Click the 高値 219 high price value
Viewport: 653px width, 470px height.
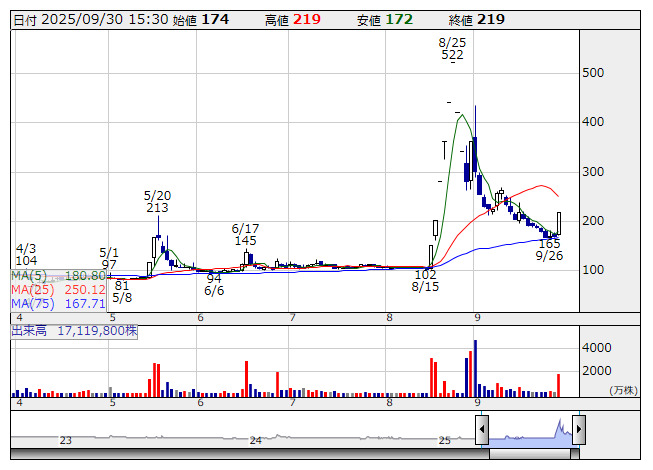click(x=307, y=20)
